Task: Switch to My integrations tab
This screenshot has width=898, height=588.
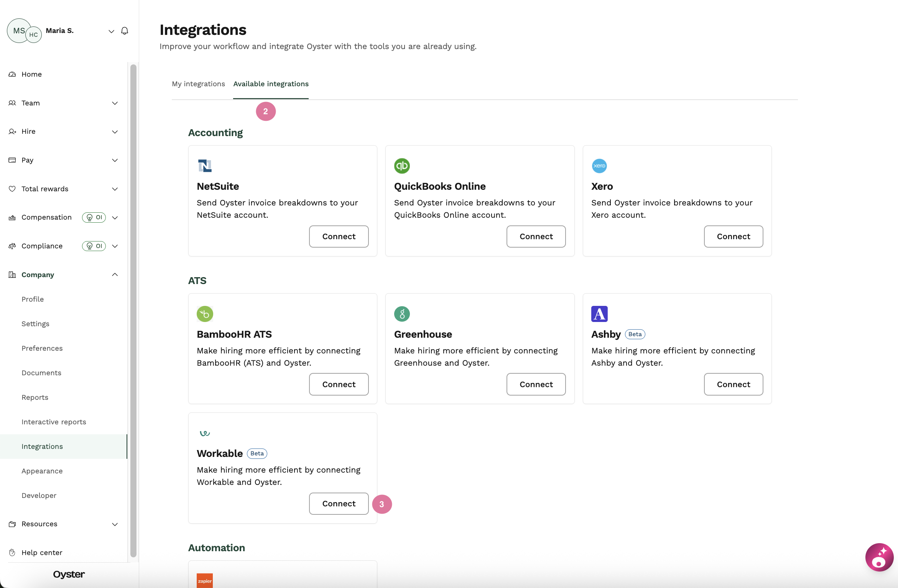Action: (x=198, y=84)
